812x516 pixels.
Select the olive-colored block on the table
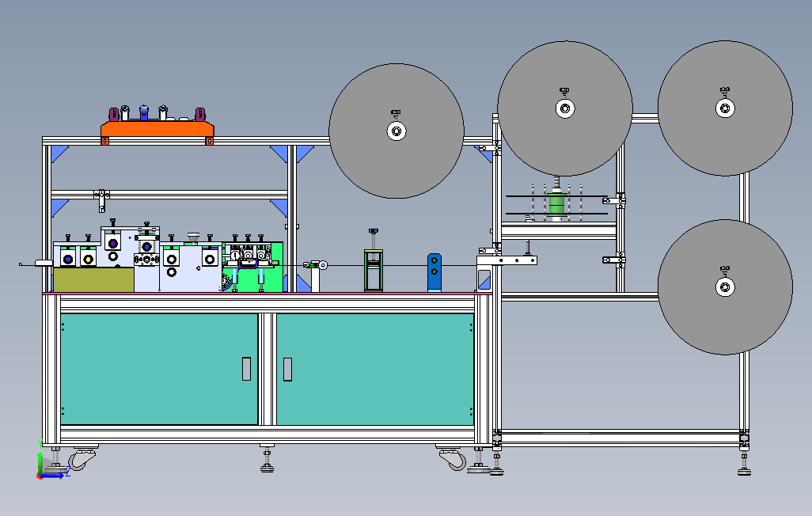coord(93,279)
